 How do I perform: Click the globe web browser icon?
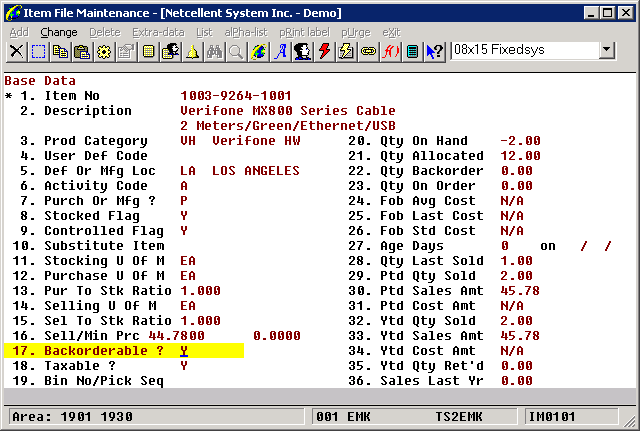pyautogui.click(x=258, y=51)
